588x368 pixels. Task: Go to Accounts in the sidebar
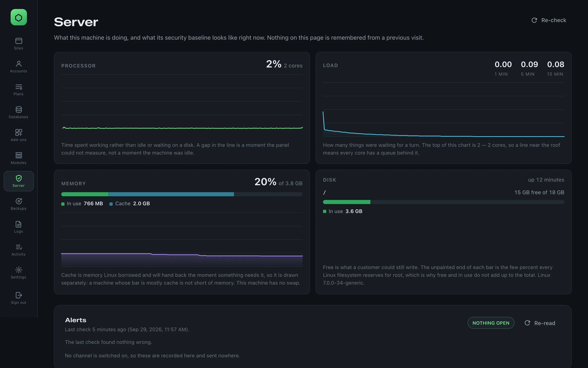pos(19,67)
